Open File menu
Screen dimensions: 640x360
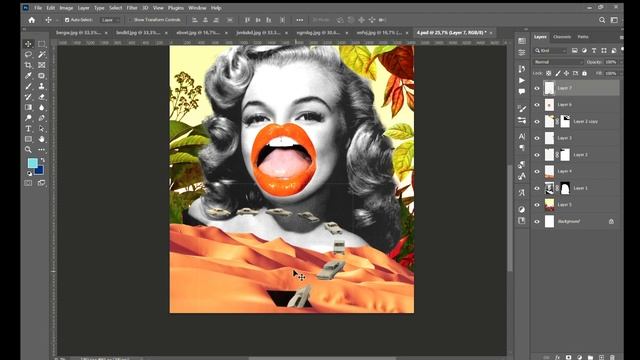click(x=38, y=8)
